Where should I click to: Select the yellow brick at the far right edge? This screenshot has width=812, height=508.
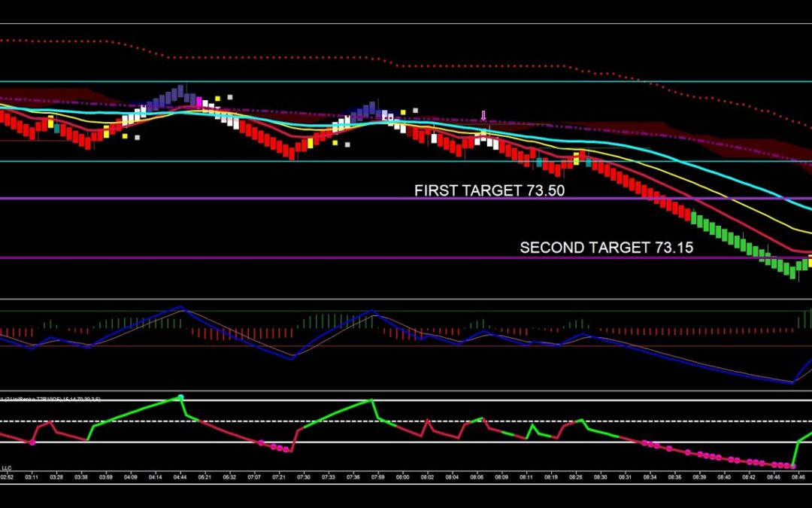click(x=809, y=263)
